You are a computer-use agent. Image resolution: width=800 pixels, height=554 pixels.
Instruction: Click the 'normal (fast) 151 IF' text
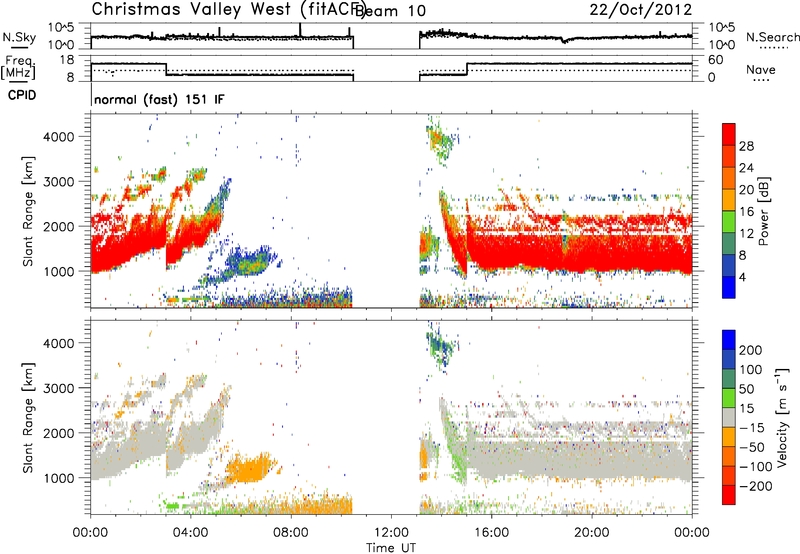[x=159, y=99]
